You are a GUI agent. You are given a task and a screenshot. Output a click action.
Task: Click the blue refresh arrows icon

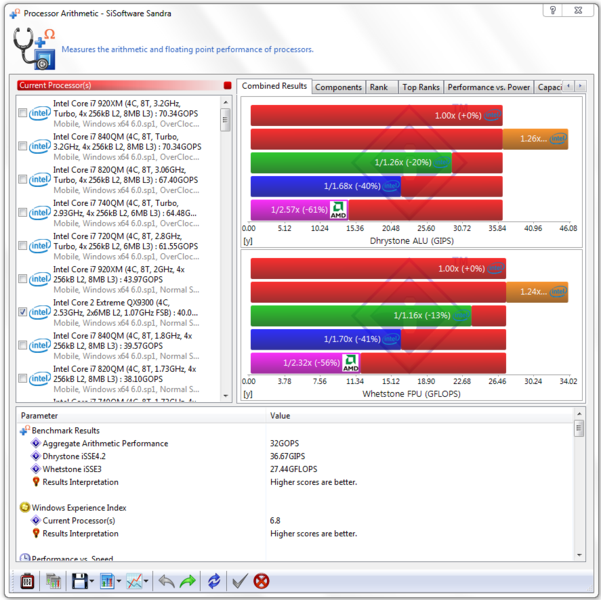pos(214,581)
